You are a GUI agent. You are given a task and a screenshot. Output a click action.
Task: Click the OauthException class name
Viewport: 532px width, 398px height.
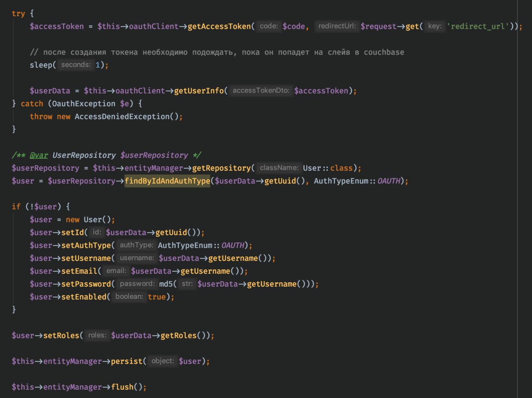click(84, 103)
